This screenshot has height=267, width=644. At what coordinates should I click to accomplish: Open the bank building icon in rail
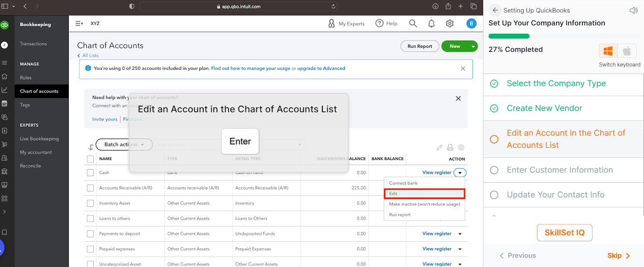tap(4, 171)
